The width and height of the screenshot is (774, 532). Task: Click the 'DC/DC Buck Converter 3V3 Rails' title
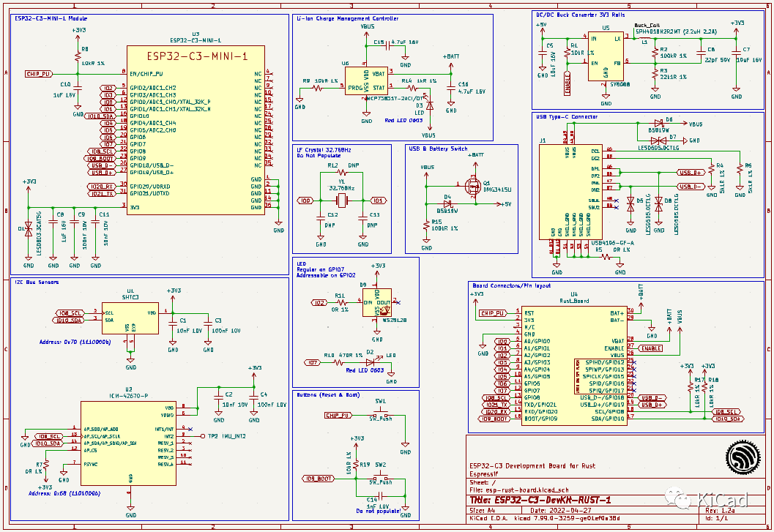[581, 15]
